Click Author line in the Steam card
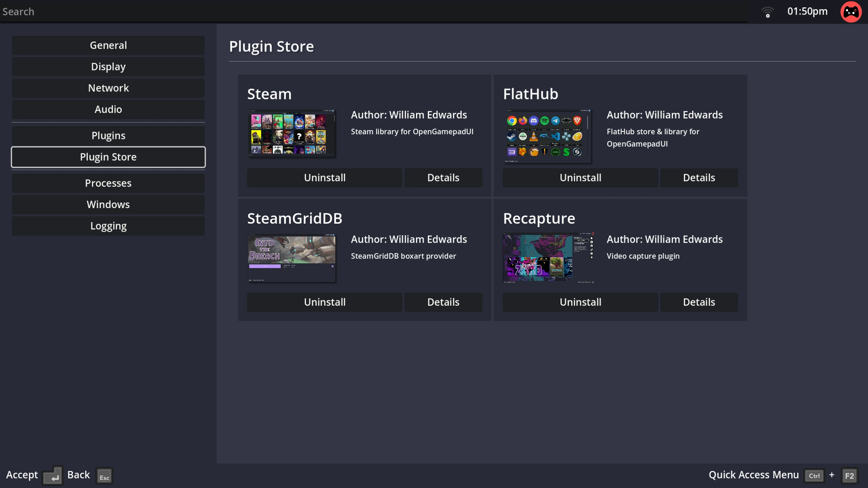 click(x=409, y=115)
